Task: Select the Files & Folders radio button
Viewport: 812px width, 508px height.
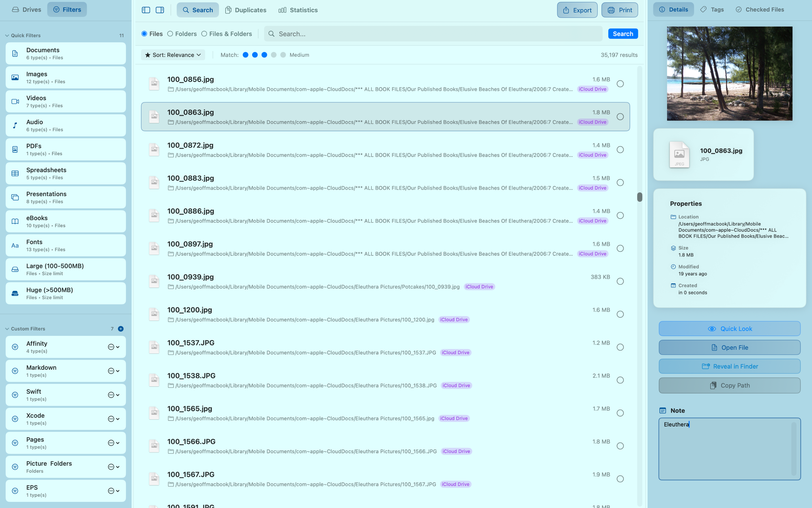Action: pos(204,34)
